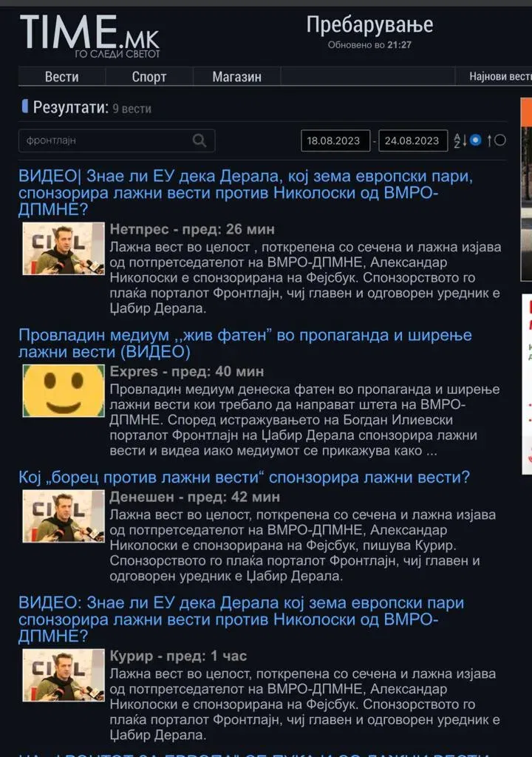Click the thumbnail of the Денешен article
This screenshot has width=532, height=757.
point(64,516)
